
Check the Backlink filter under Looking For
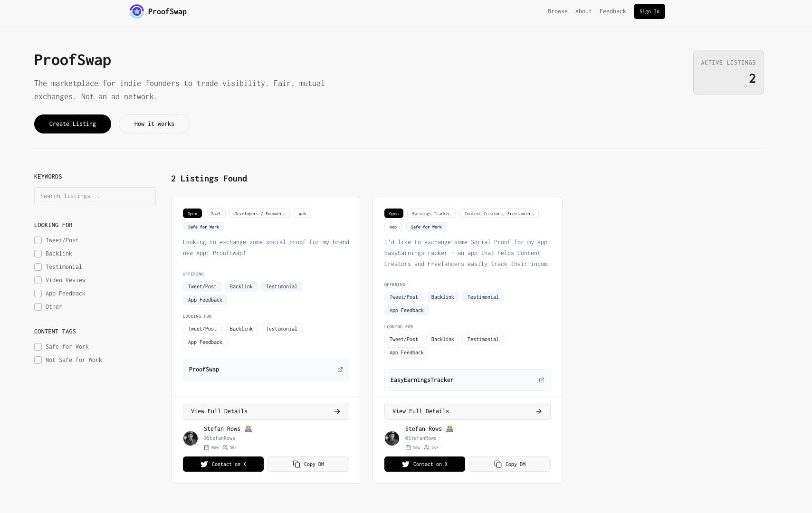pos(38,254)
